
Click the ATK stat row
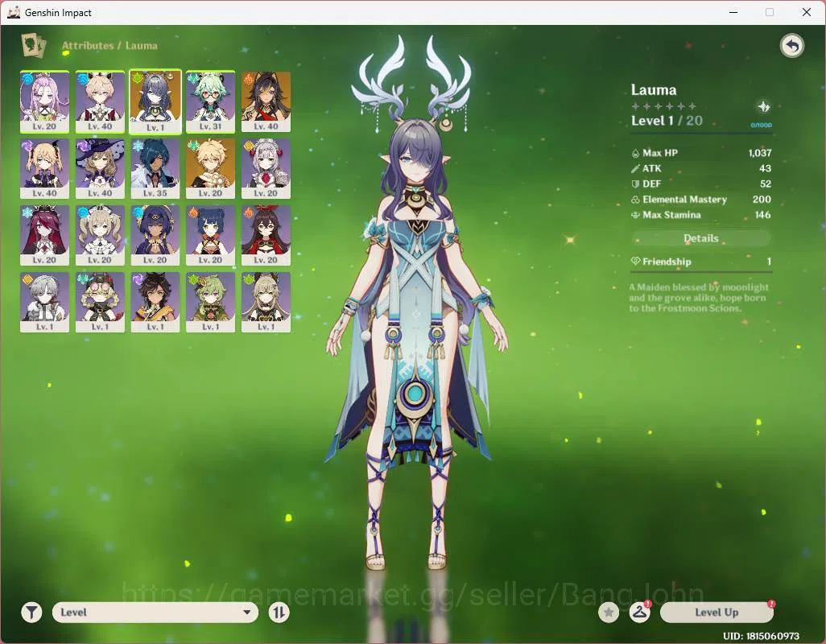coord(700,168)
